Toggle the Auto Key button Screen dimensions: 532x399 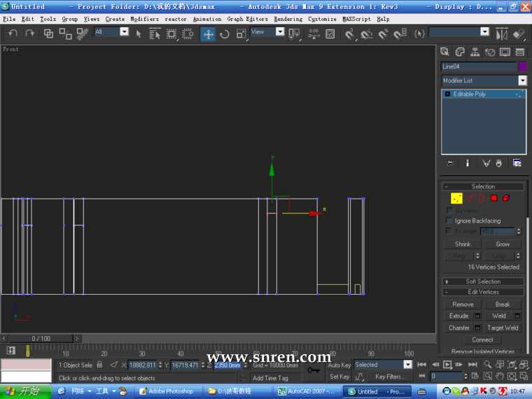tap(339, 365)
